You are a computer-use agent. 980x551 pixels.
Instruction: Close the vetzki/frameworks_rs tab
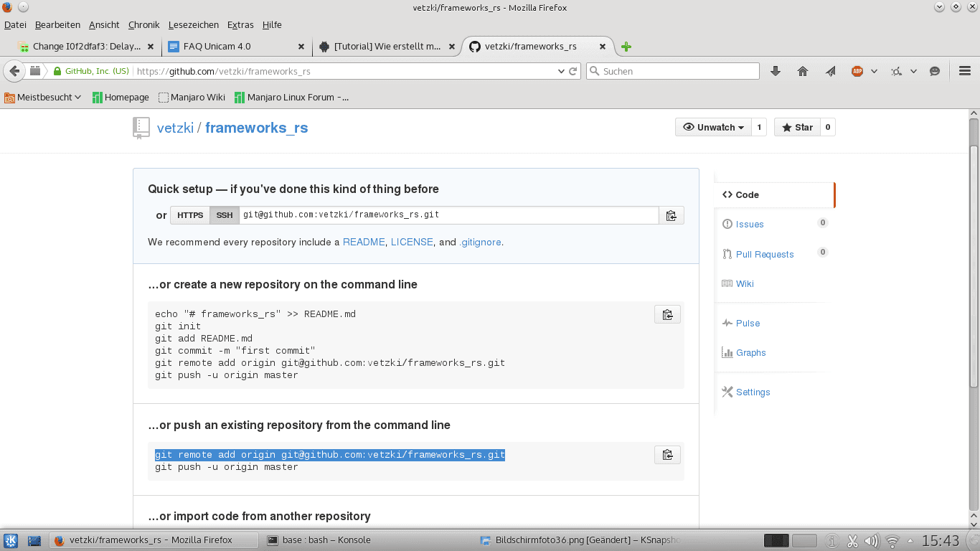[x=603, y=47]
